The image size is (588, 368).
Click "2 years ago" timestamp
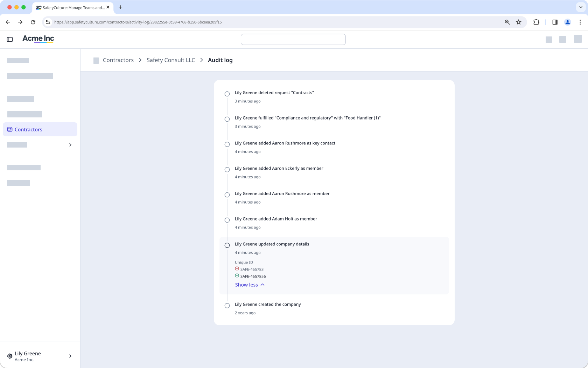pyautogui.click(x=245, y=313)
